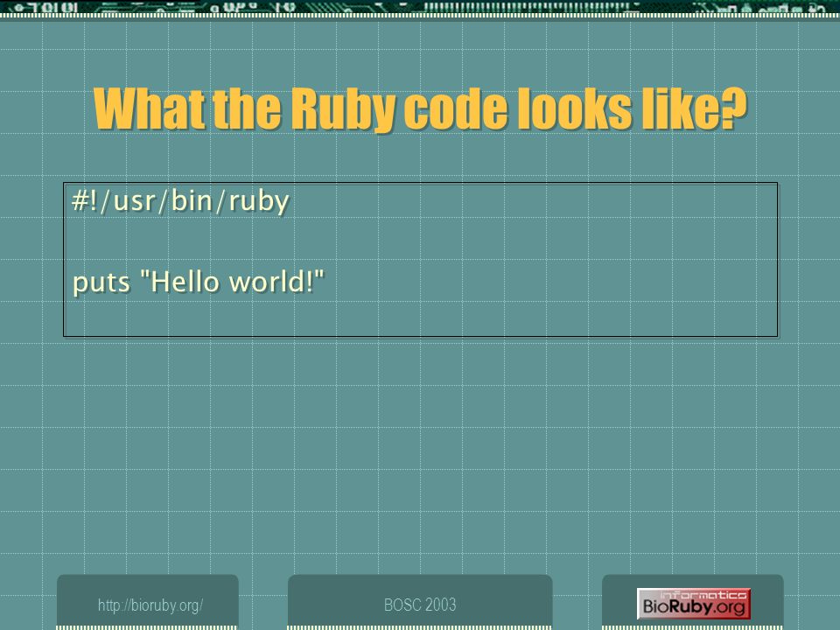Click the BOSC 2003 footer label
This screenshot has width=840, height=630.
click(x=420, y=605)
